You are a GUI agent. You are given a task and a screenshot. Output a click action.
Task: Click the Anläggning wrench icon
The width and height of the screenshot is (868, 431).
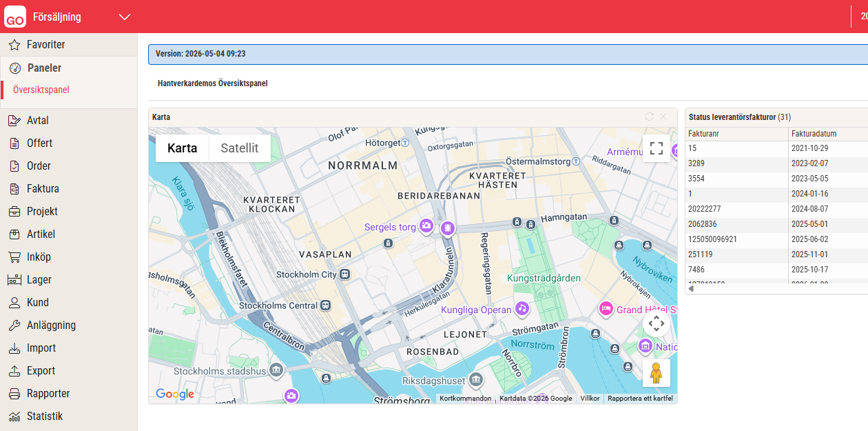pos(14,325)
